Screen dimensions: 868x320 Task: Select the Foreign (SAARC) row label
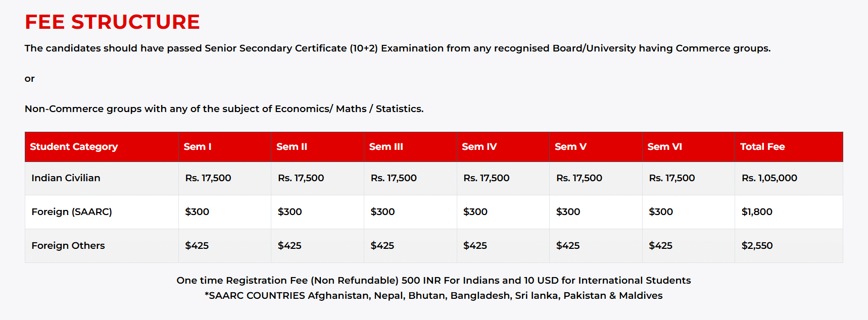[72, 212]
